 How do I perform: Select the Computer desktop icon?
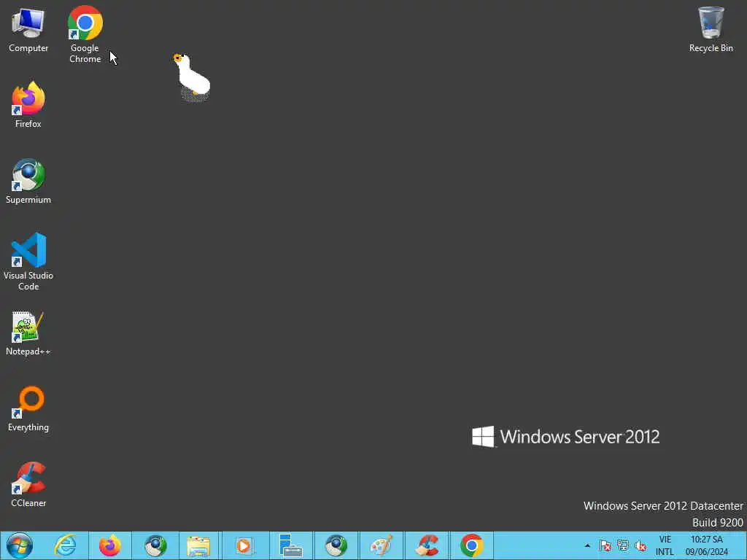coord(28,29)
